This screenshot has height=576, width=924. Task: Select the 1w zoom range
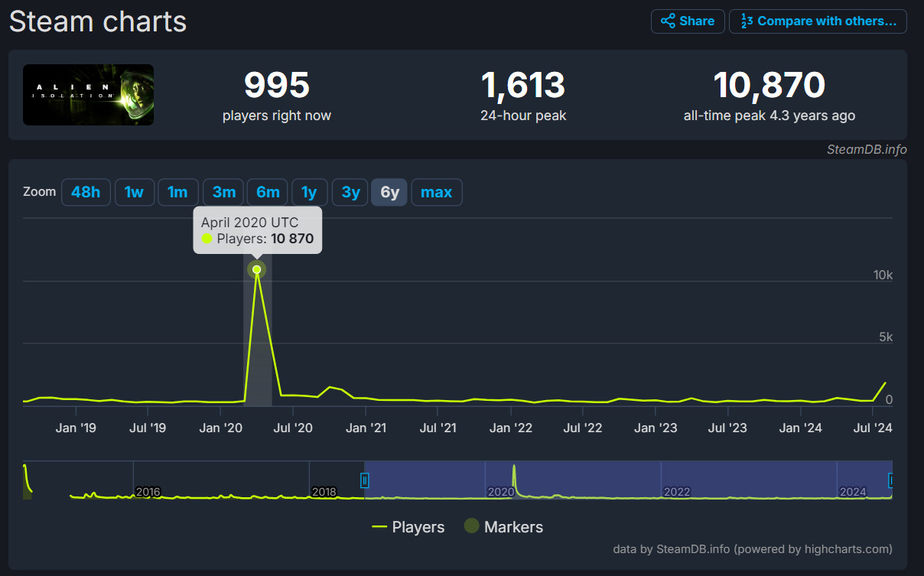coord(134,192)
